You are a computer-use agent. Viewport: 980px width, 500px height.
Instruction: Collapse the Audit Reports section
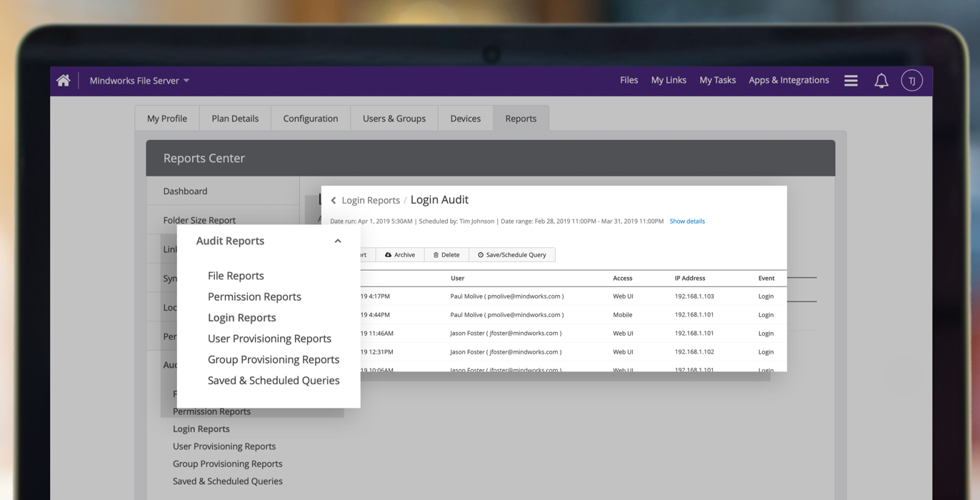click(338, 241)
